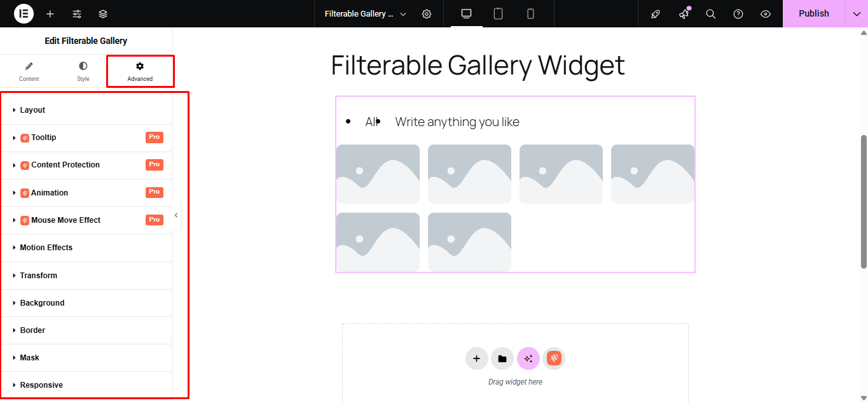Expand the Content Protection section
868x403 pixels.
pyautogui.click(x=86, y=165)
